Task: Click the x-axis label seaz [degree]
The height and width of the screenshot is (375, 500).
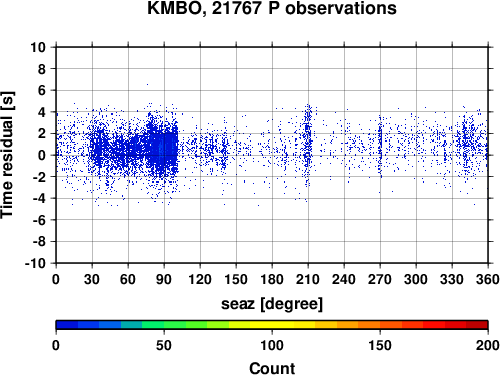Action: coord(272,304)
